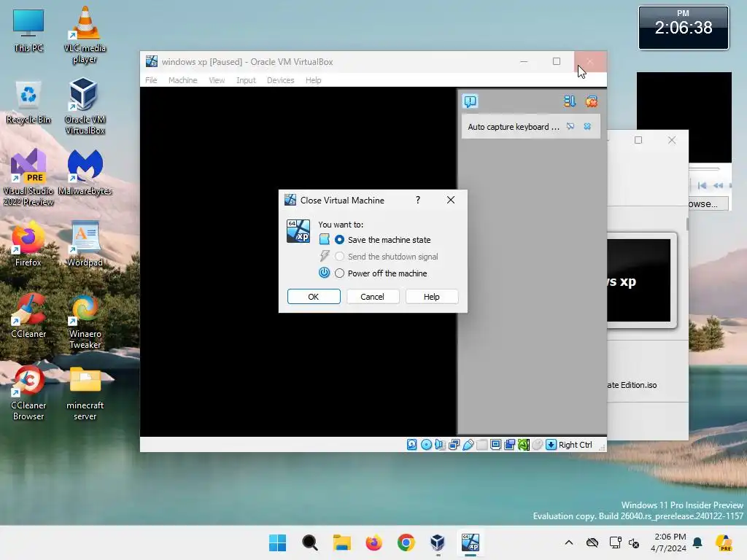Open the File menu in VirtualBox

point(151,80)
